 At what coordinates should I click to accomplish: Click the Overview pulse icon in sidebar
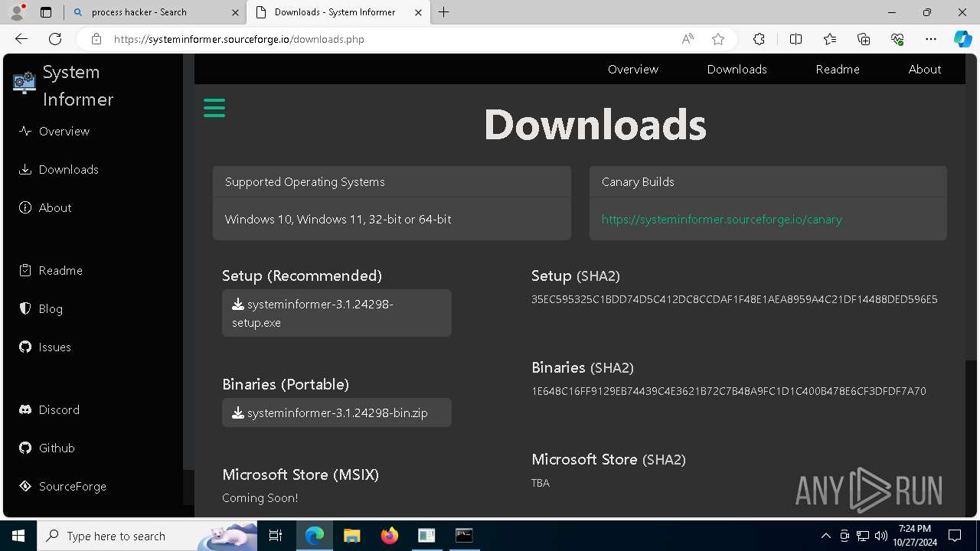tap(25, 131)
